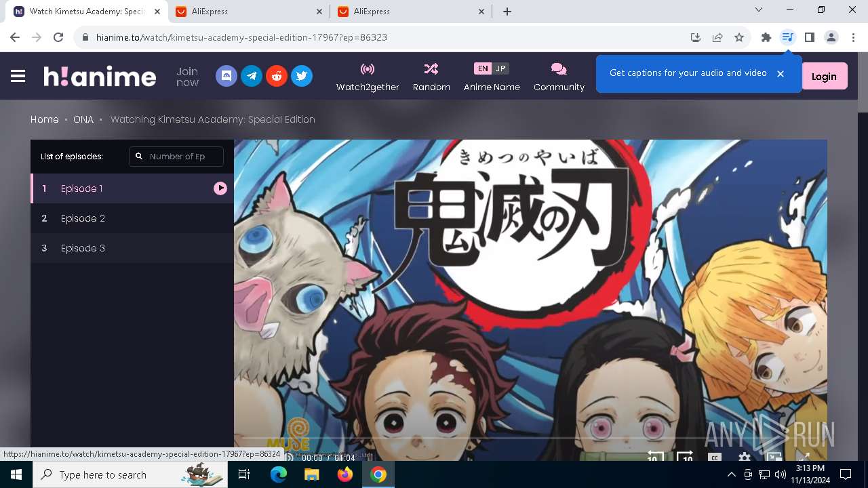Close the Watch Kimetsu Academy tab

click(x=157, y=12)
